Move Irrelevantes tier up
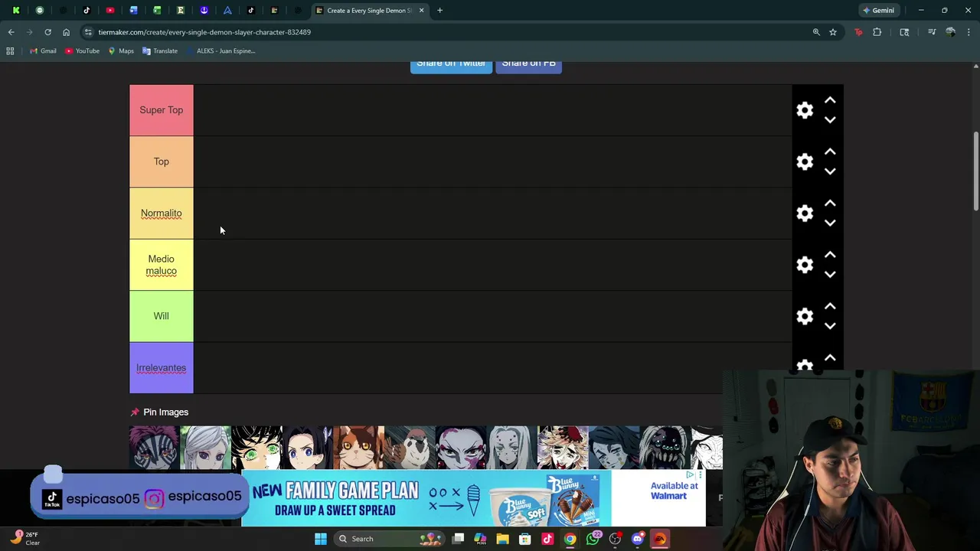This screenshot has height=551, width=980. pyautogui.click(x=830, y=358)
